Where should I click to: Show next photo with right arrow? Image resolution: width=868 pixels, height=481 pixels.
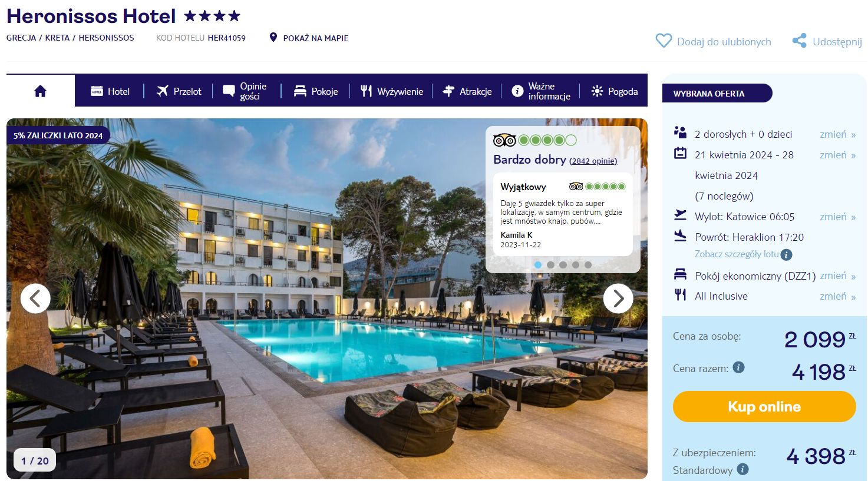tap(618, 298)
